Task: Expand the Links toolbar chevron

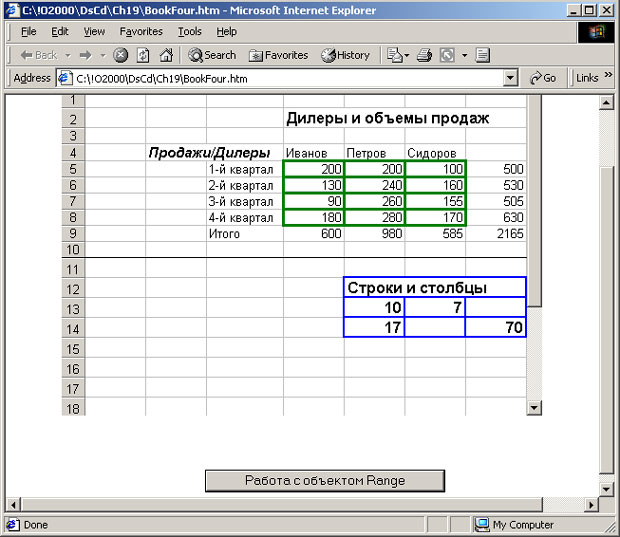Action: [607, 78]
